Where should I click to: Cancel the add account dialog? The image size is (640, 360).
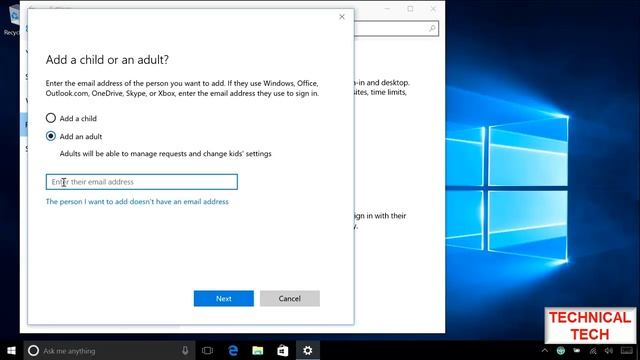(290, 298)
